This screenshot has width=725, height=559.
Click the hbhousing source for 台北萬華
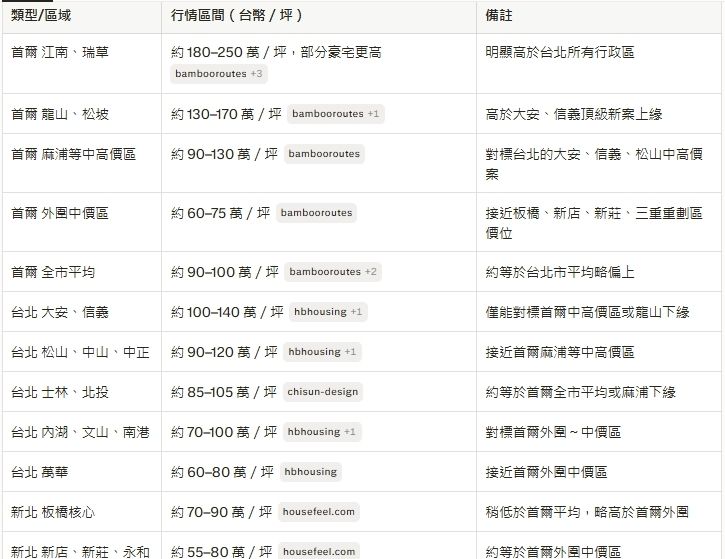click(310, 472)
